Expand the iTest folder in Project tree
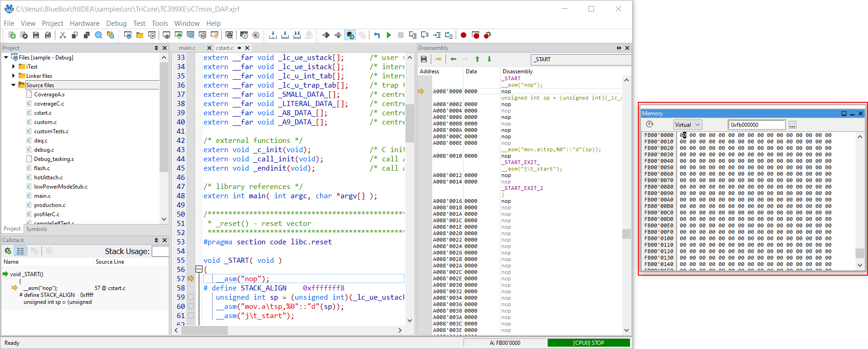Image resolution: width=868 pixels, height=349 pixels. coord(13,67)
